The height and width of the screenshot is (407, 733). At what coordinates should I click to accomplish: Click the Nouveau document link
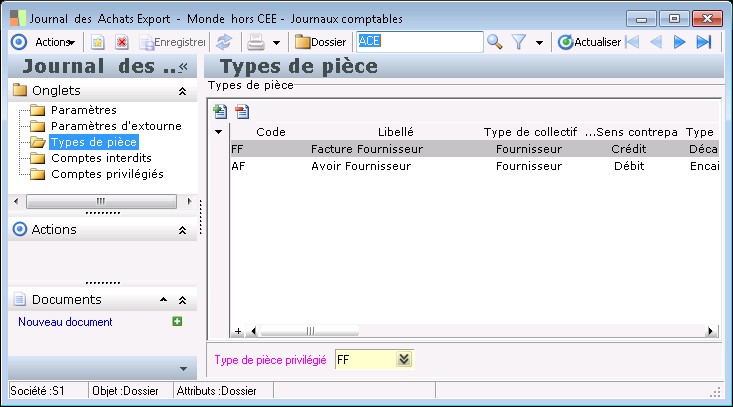pos(65,322)
